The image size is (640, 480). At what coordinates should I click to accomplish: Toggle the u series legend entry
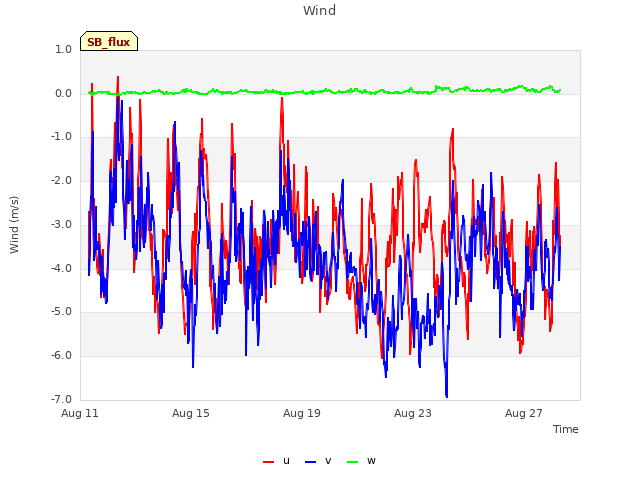coord(276,461)
